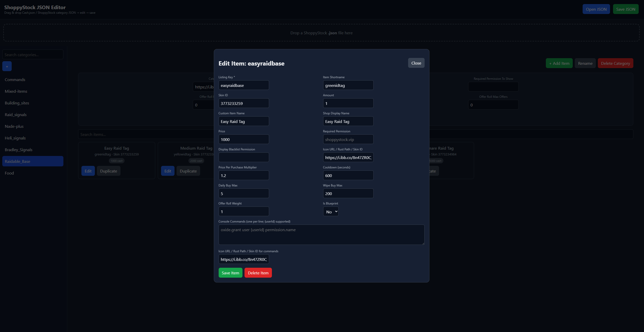This screenshot has height=332, width=644.
Task: Focus the Icon URL / Rust Path / Skin ID field
Action: click(348, 157)
